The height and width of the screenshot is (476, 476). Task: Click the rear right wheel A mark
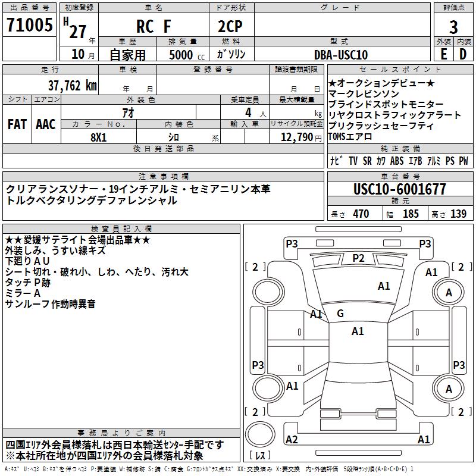[x=449, y=389]
